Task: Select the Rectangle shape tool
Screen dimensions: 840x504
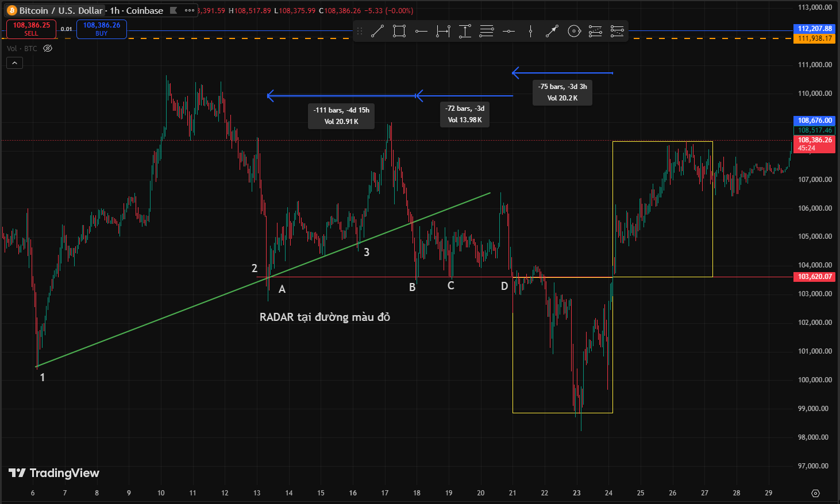Action: pyautogui.click(x=399, y=32)
